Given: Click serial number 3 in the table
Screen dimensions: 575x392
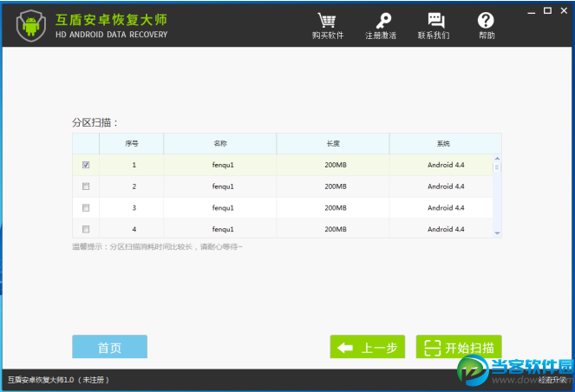Looking at the screenshot, I should pos(134,208).
